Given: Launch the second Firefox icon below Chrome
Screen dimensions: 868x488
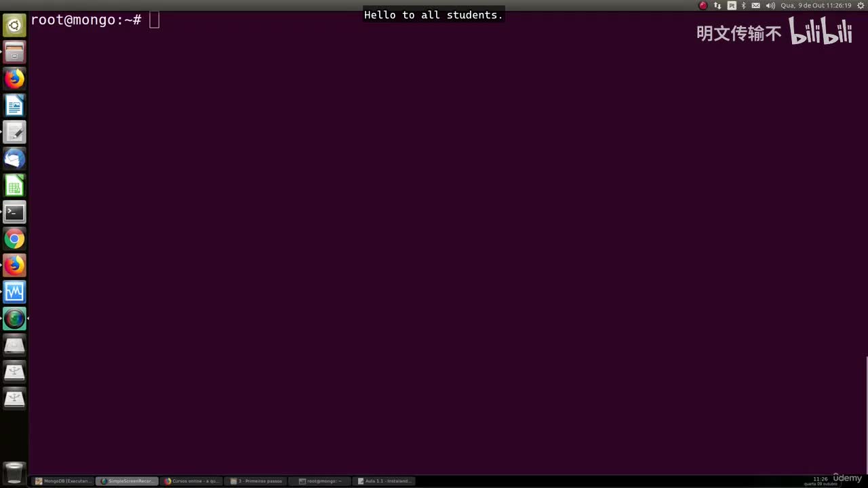Looking at the screenshot, I should coord(14,265).
